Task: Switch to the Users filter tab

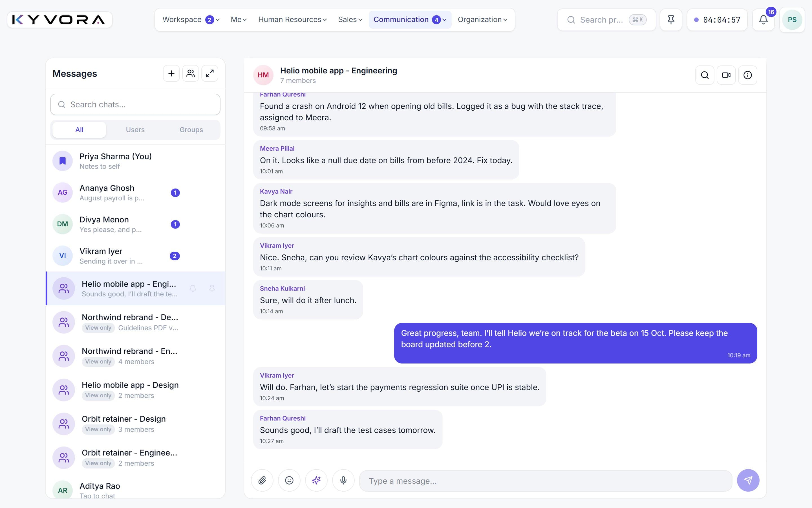Action: tap(135, 130)
